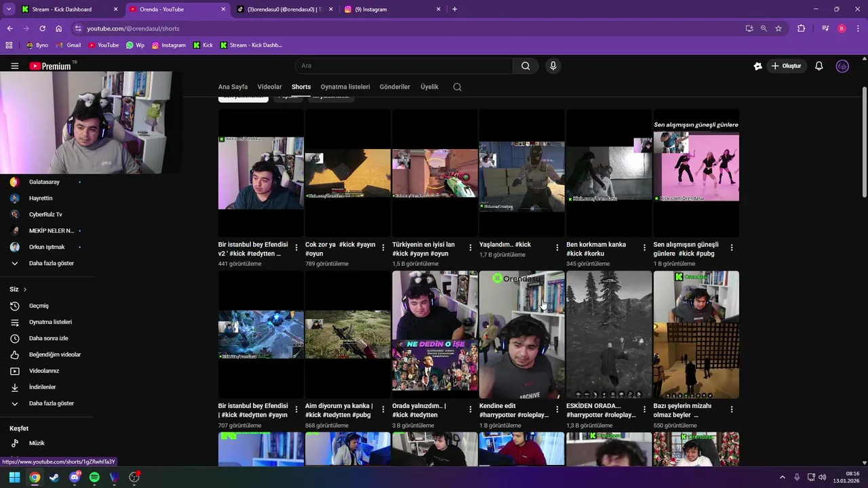Click the Geçmiş history icon
This screenshot has height=488, width=868.
tap(14, 306)
